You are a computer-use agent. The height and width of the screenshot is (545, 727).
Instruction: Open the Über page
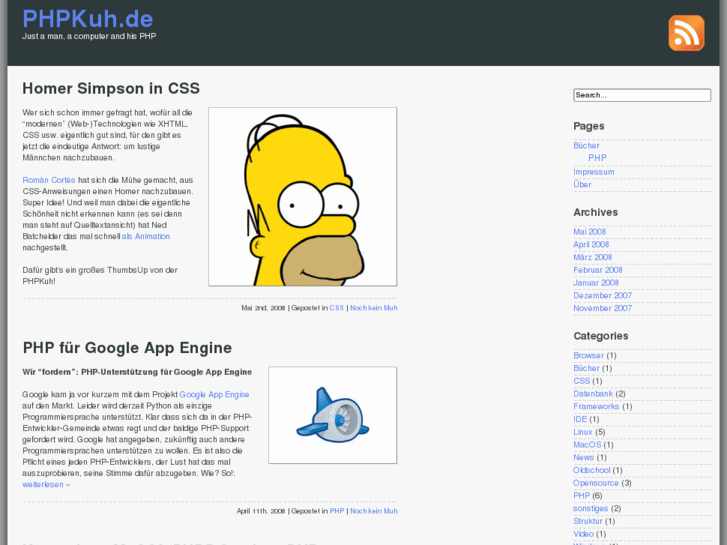click(582, 184)
